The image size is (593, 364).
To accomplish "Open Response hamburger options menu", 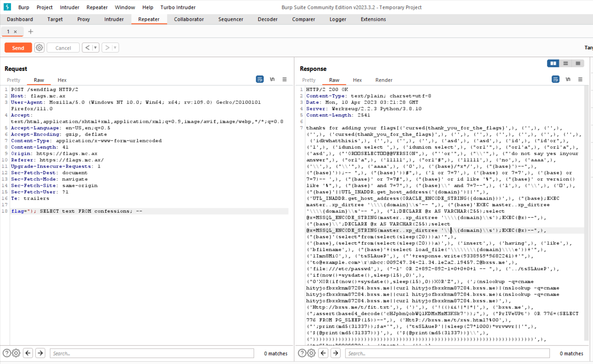I will (x=580, y=79).
